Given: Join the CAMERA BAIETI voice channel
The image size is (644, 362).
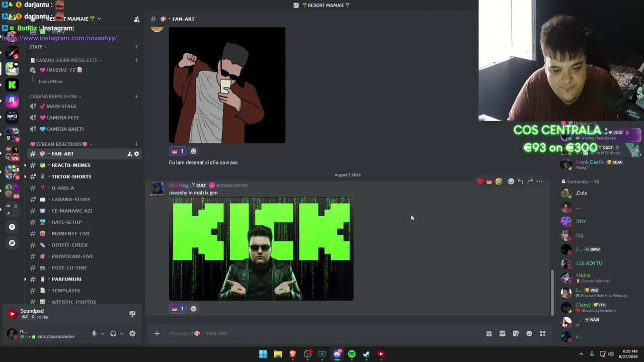Looking at the screenshot, I should (84, 129).
